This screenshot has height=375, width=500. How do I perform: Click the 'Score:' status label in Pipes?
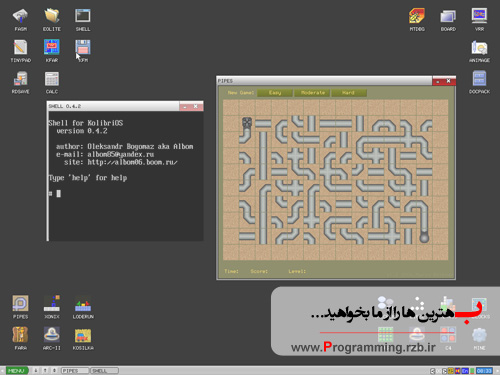click(259, 271)
